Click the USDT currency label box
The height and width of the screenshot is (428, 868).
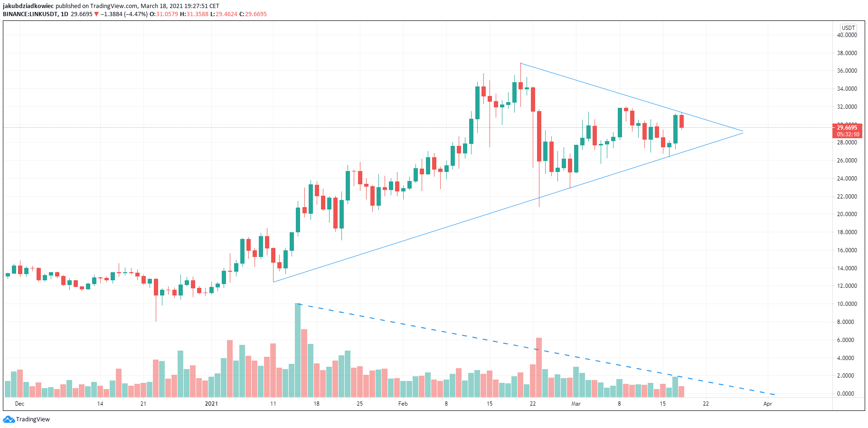848,28
